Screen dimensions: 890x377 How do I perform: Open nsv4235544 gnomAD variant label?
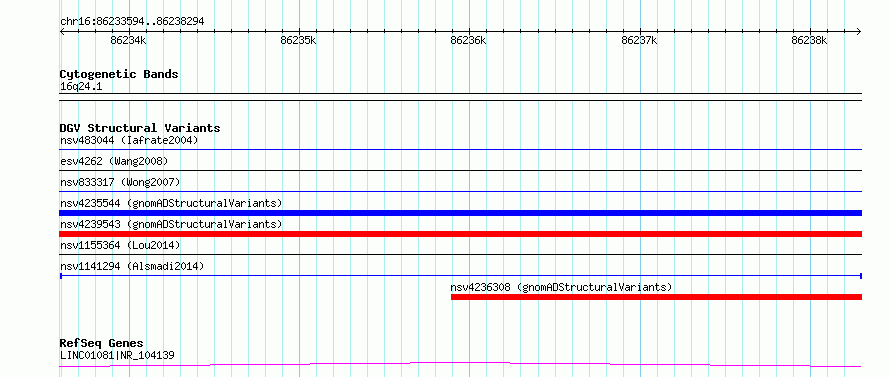(x=171, y=203)
